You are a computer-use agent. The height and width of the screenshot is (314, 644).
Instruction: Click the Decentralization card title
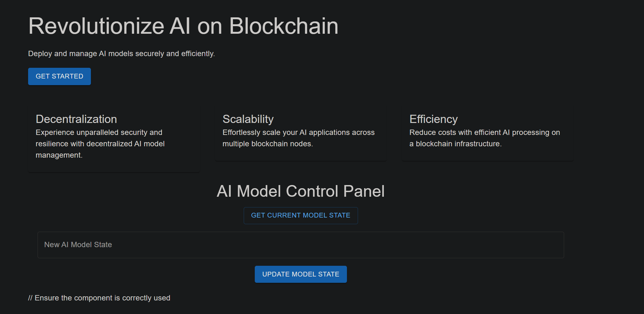(76, 119)
